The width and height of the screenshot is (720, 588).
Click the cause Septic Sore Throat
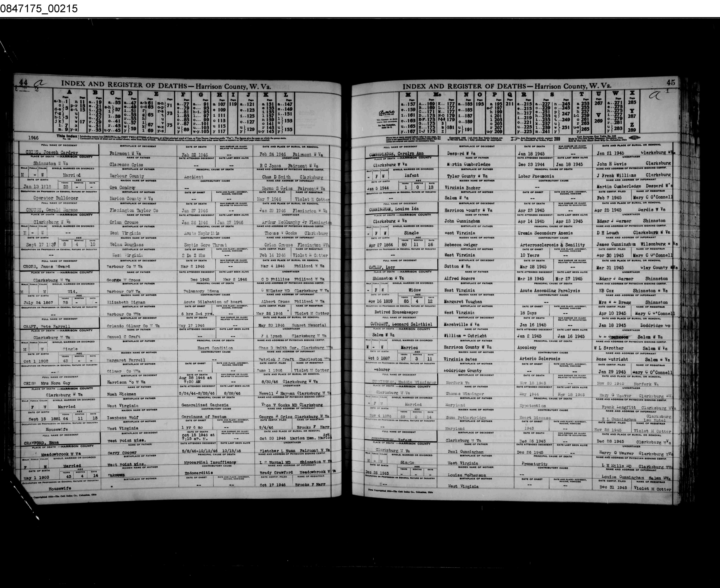point(205,245)
